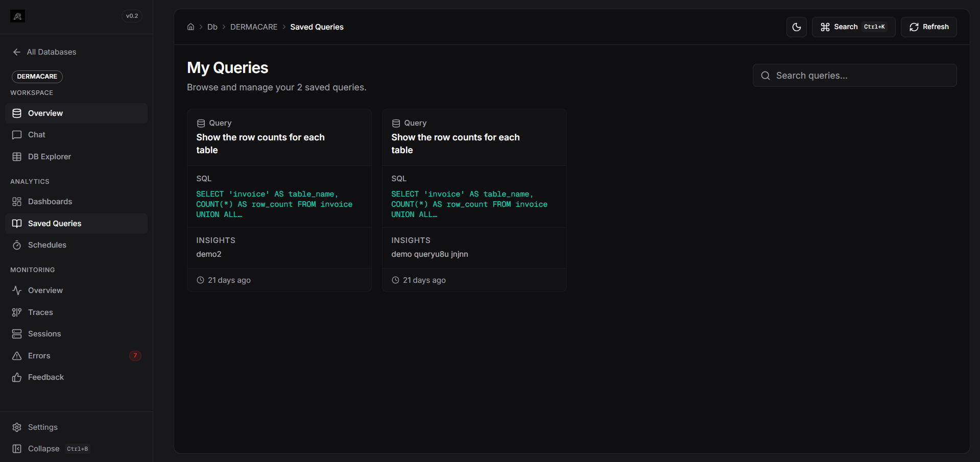
Task: Click the Chat bubble icon
Action: (17, 135)
